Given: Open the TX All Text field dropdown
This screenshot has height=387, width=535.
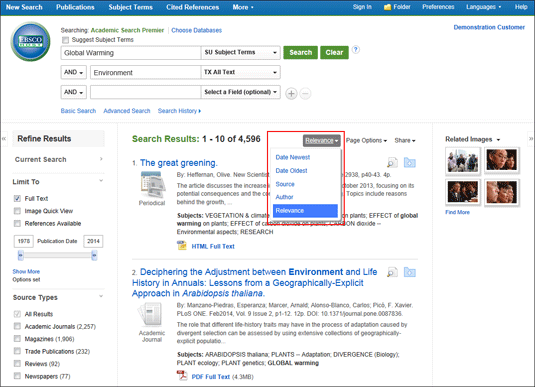Looking at the screenshot, I should click(241, 72).
